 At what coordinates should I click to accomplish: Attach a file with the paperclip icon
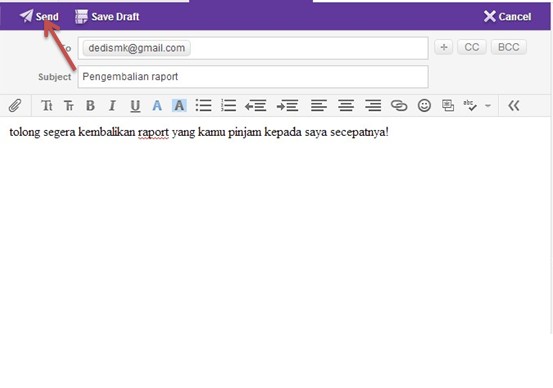[15, 105]
